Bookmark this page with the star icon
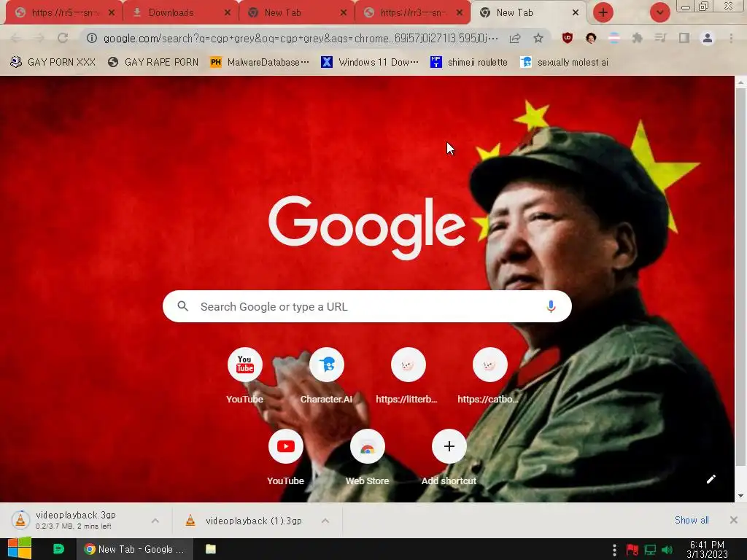The image size is (747, 560). click(x=538, y=38)
